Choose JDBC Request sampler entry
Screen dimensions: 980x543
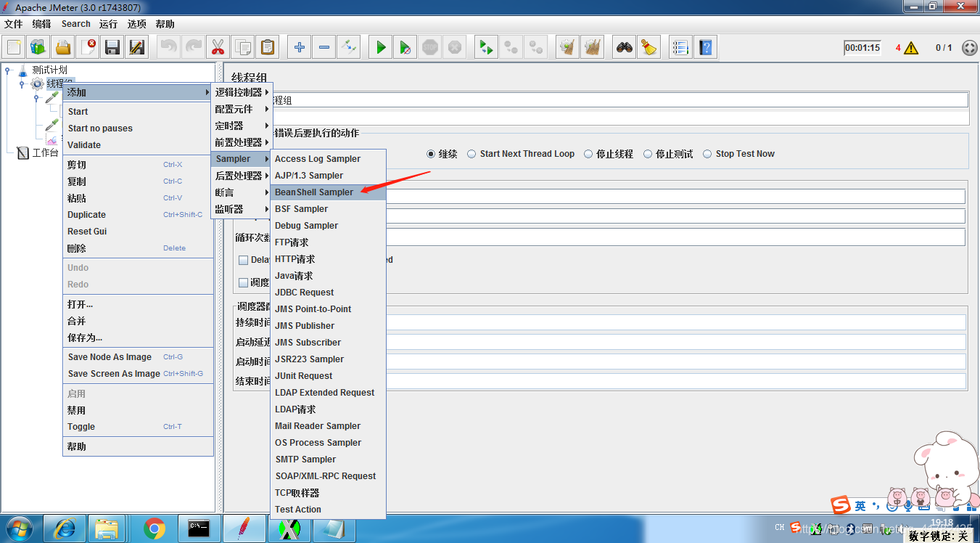pos(328,293)
